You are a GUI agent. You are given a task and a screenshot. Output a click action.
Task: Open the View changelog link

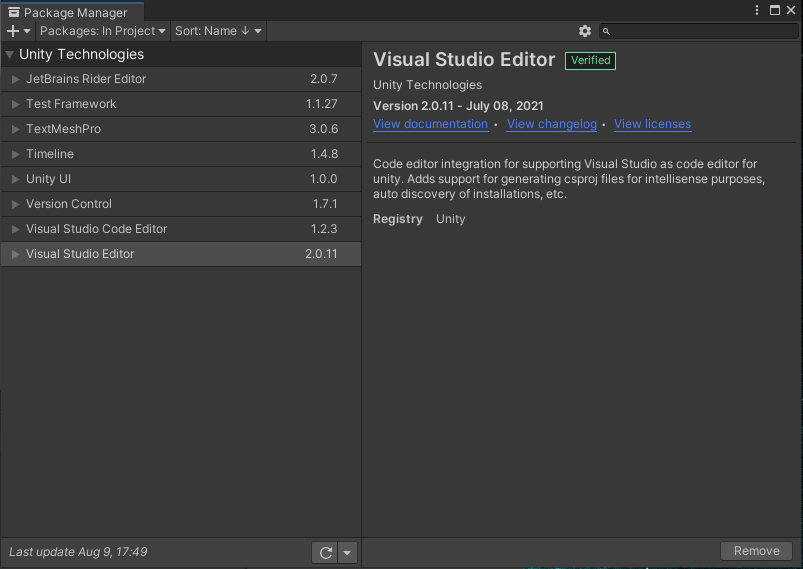[x=551, y=124]
